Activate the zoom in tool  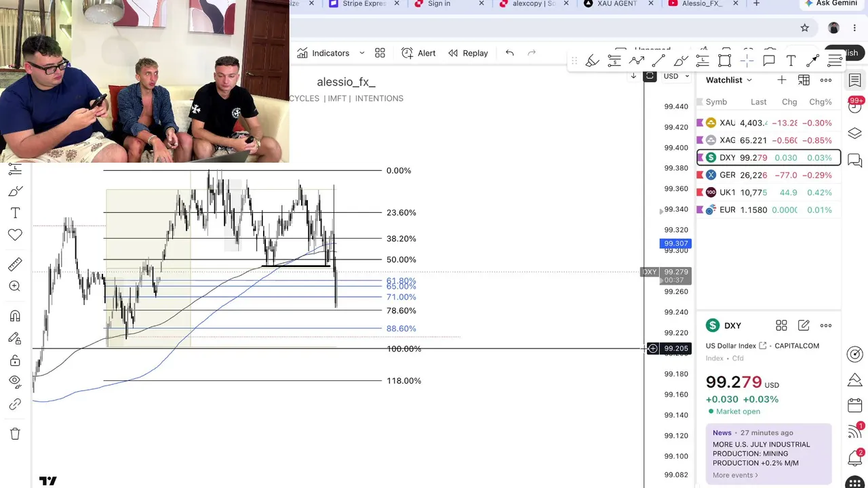[15, 286]
